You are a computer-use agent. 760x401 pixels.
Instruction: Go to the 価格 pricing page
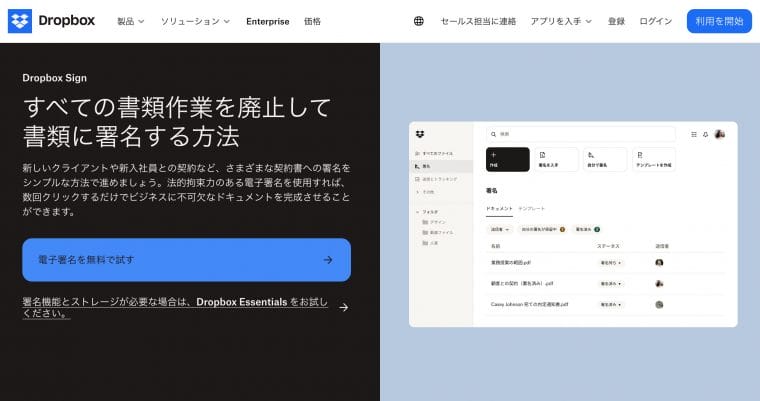(313, 21)
